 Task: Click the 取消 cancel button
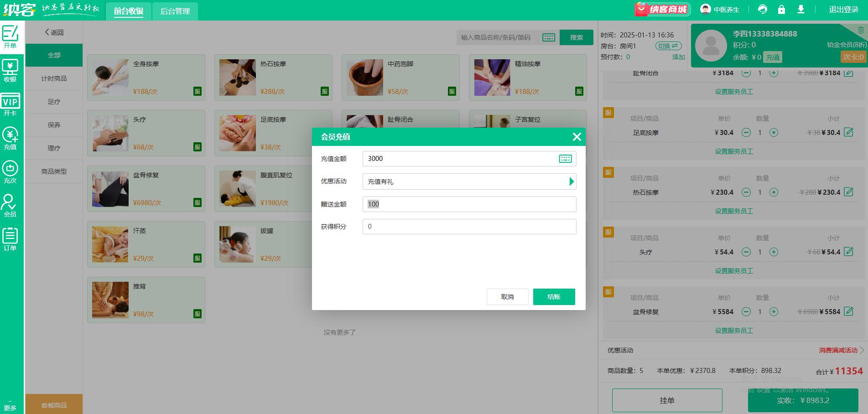point(507,297)
